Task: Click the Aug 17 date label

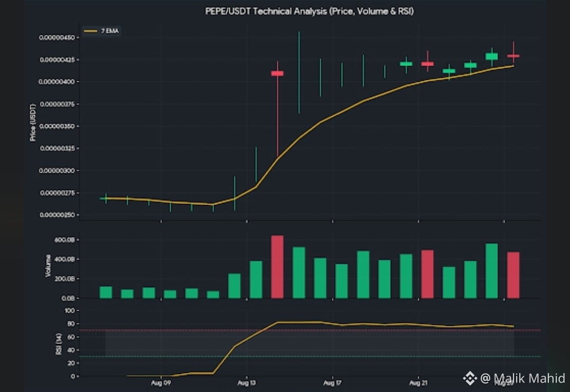Action: 332,383
